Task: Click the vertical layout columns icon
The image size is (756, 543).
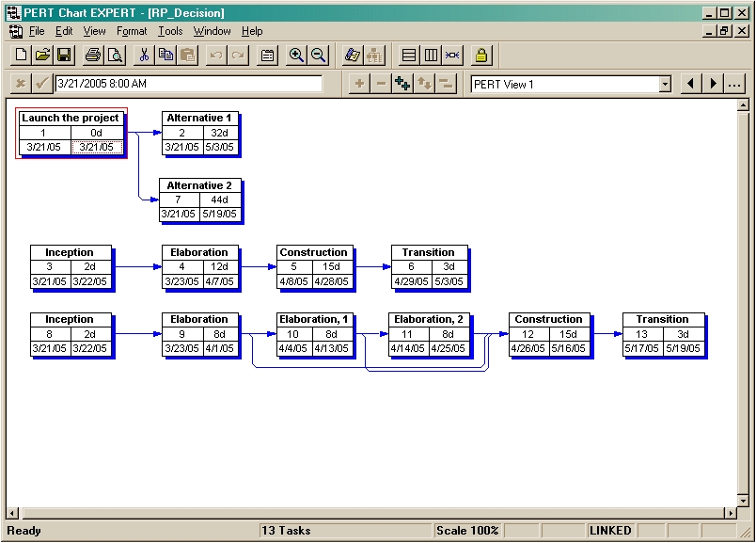Action: coord(431,55)
